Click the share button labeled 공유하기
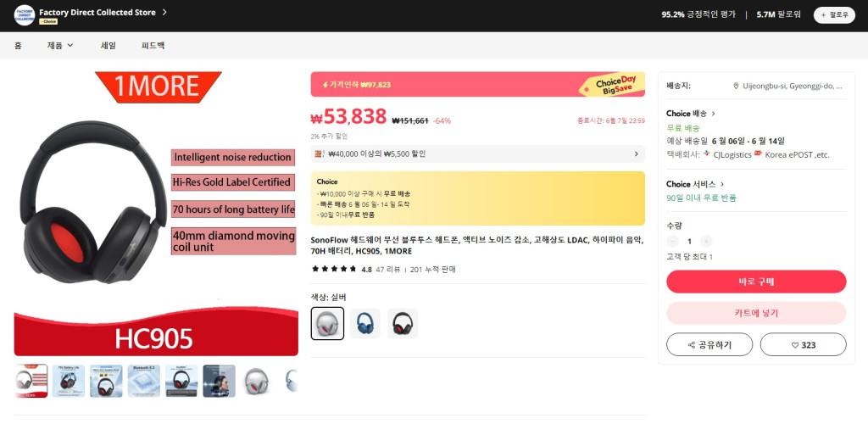 pyautogui.click(x=709, y=344)
